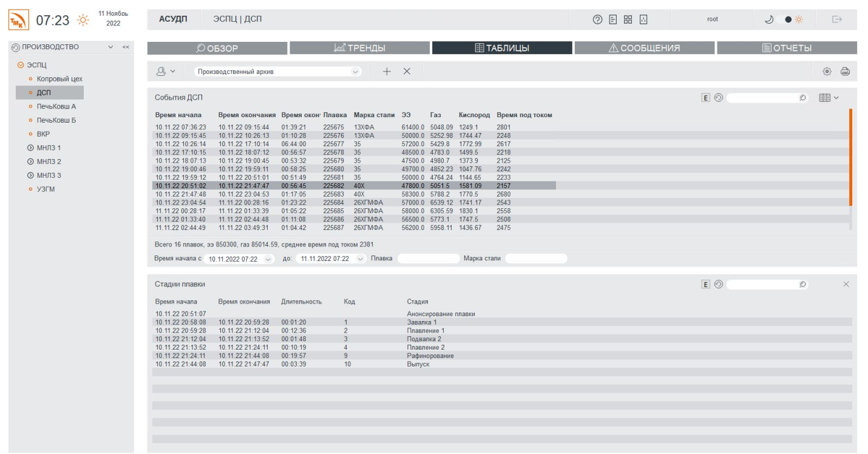Click the plus icon to add a table

(x=386, y=71)
